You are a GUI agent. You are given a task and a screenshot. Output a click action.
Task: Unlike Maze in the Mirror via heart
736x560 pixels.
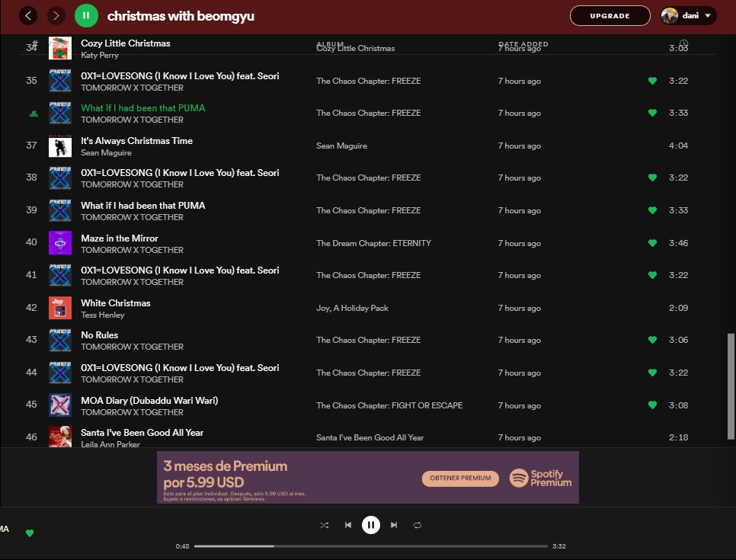click(652, 243)
